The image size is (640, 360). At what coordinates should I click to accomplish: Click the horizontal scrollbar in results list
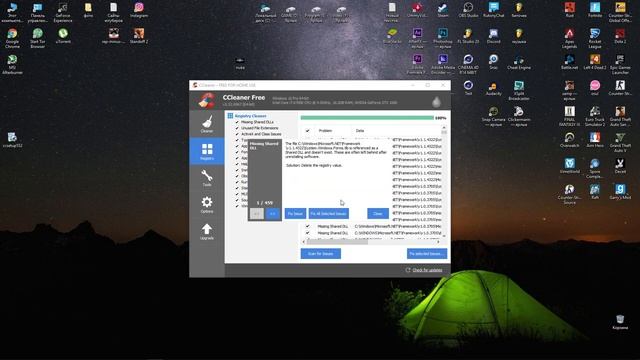[x=337, y=242]
